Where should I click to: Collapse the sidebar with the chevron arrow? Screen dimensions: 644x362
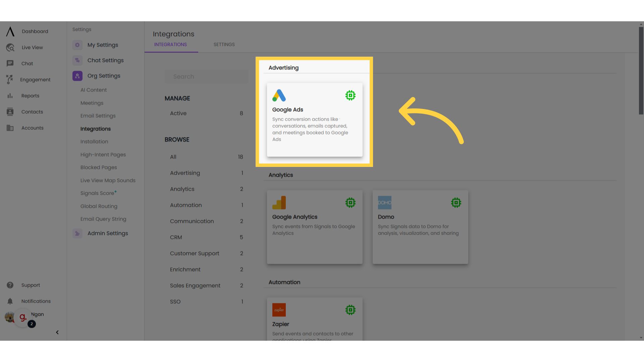pyautogui.click(x=57, y=333)
